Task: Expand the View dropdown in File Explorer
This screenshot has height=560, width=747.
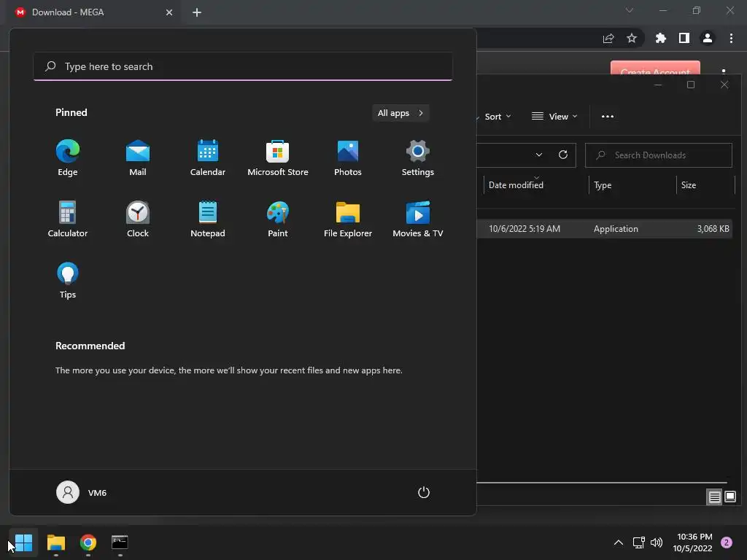Action: 554,117
